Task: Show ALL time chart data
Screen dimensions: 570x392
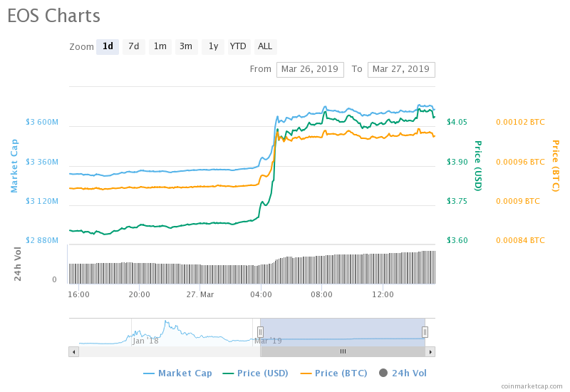Action: tap(265, 46)
